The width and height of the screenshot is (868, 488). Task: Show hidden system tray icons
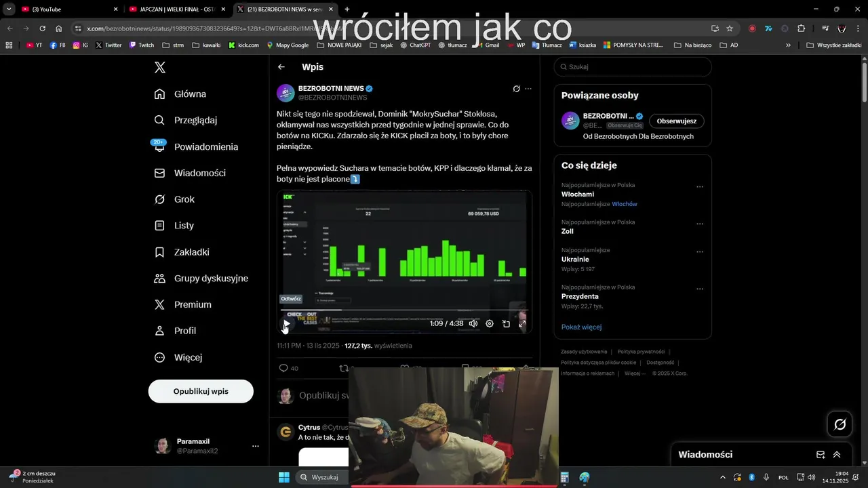point(722,478)
